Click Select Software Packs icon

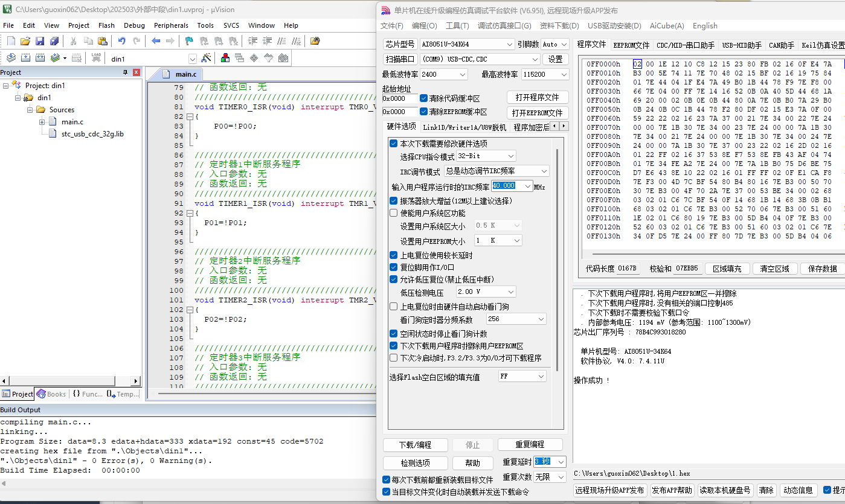coord(268,58)
